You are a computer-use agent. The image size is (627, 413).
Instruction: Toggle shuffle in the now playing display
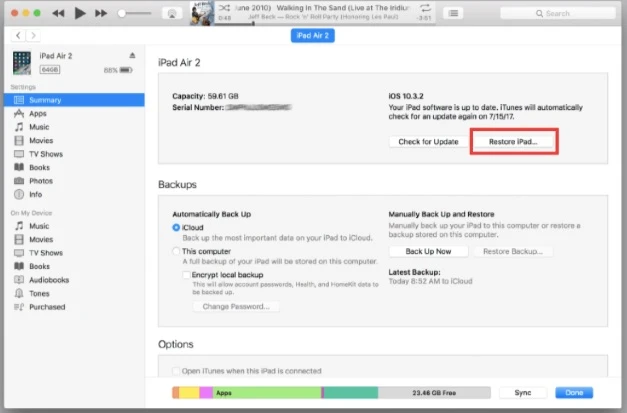coord(224,8)
